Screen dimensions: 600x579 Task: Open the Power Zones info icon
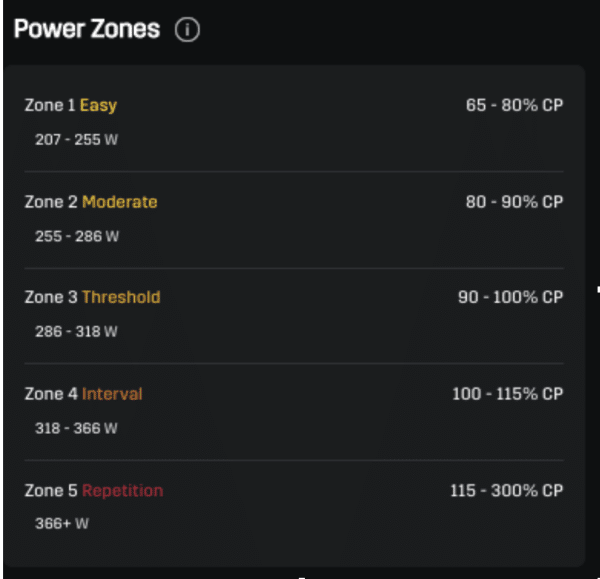[x=187, y=29]
